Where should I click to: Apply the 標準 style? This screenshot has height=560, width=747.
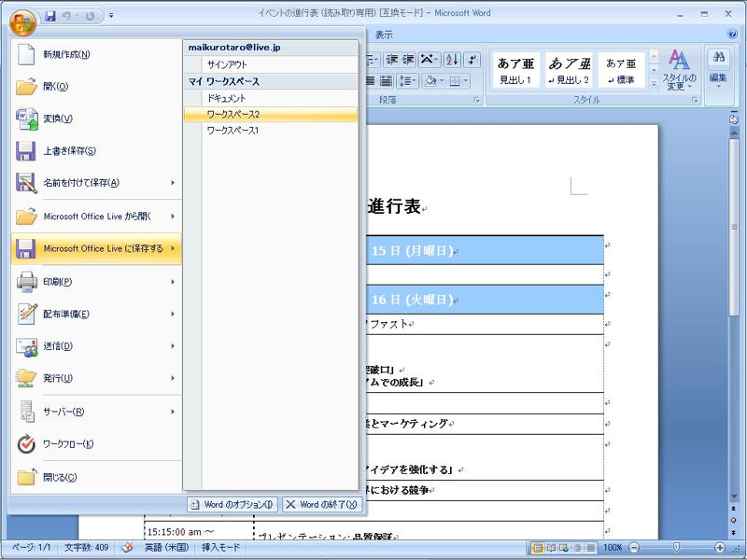tap(621, 70)
